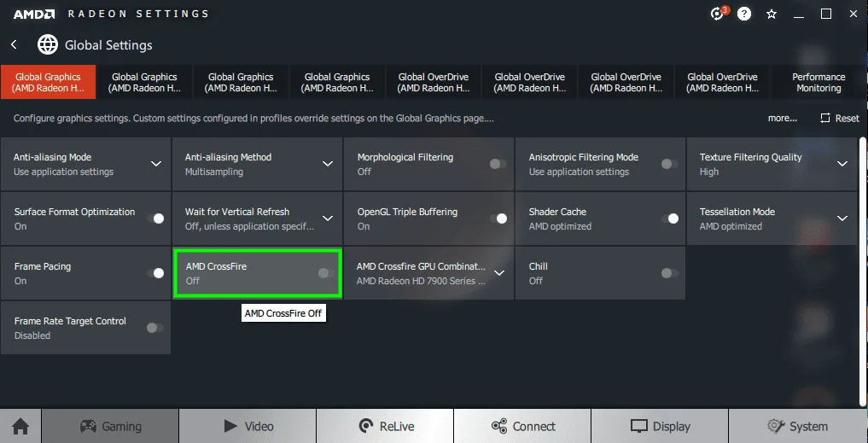This screenshot has height=443, width=868.
Task: Open the ReLive tab in bottom bar
Action: 385,427
